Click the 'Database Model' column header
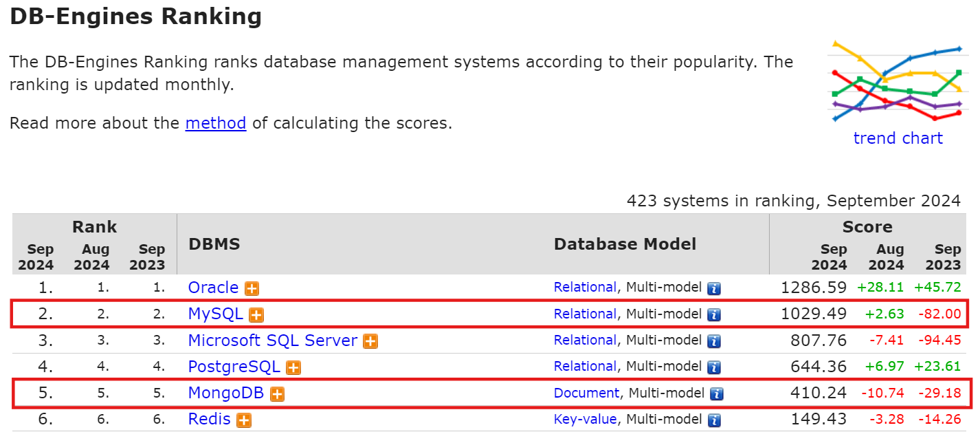The width and height of the screenshot is (980, 432). coord(625,244)
